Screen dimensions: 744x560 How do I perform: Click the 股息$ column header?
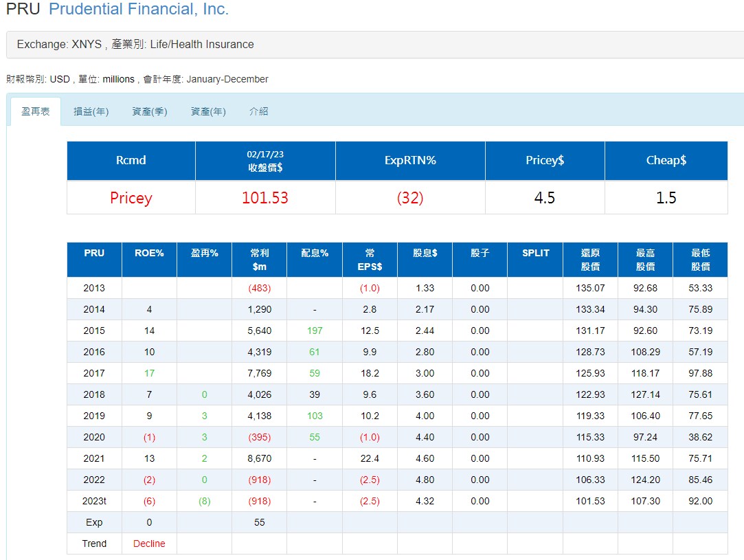[425, 260]
